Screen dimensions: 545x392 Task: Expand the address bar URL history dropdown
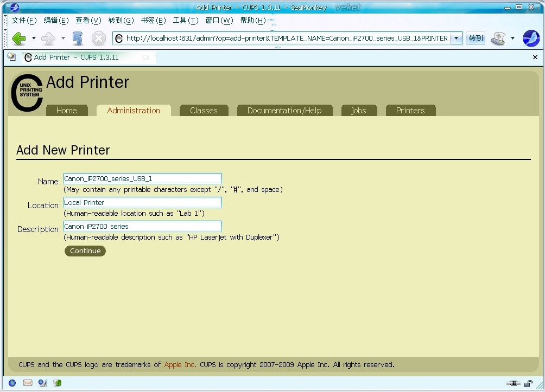point(457,38)
